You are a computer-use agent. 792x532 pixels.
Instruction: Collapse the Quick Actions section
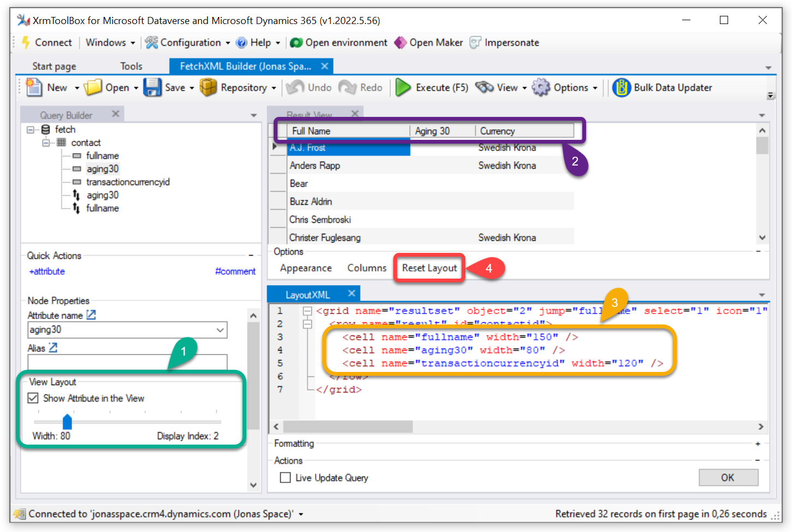(251, 255)
